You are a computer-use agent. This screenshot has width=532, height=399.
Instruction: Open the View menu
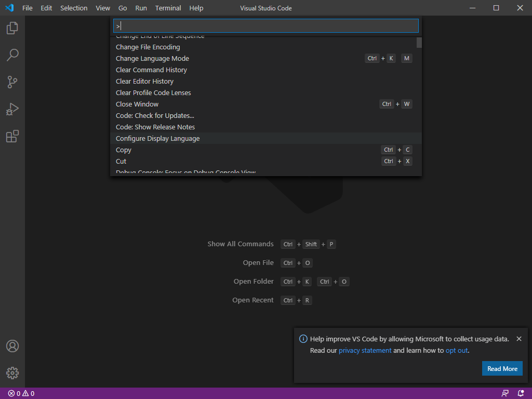[x=103, y=8]
